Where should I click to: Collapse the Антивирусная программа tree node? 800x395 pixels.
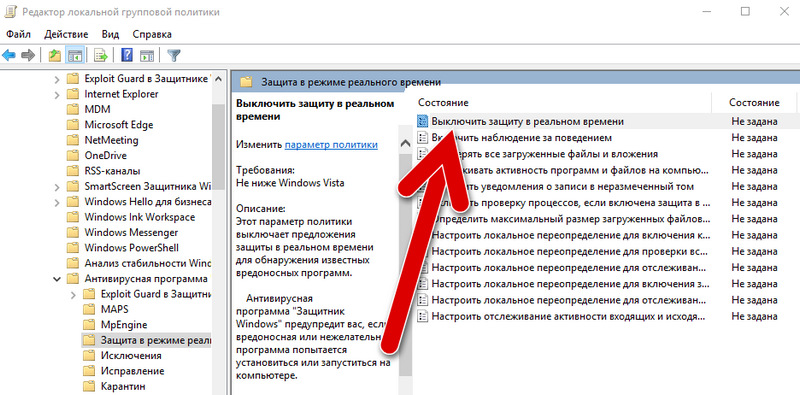click(x=57, y=279)
